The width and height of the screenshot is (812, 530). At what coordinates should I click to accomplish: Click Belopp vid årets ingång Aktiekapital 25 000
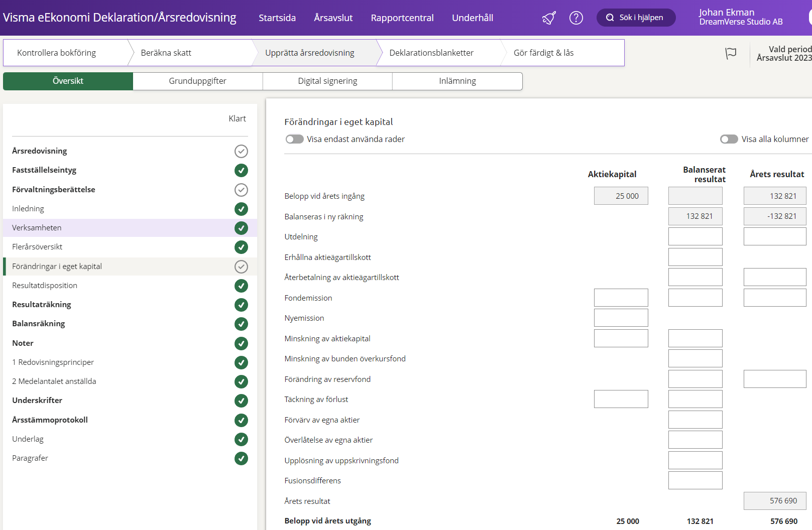click(x=621, y=196)
